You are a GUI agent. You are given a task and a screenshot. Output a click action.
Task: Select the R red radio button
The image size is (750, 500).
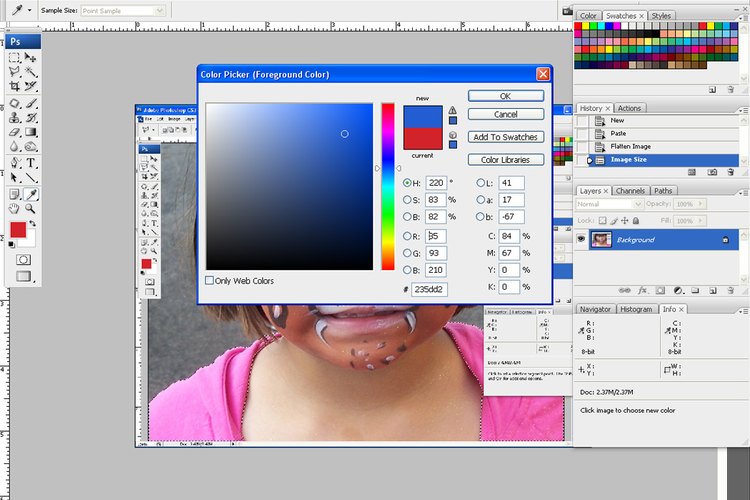[407, 236]
